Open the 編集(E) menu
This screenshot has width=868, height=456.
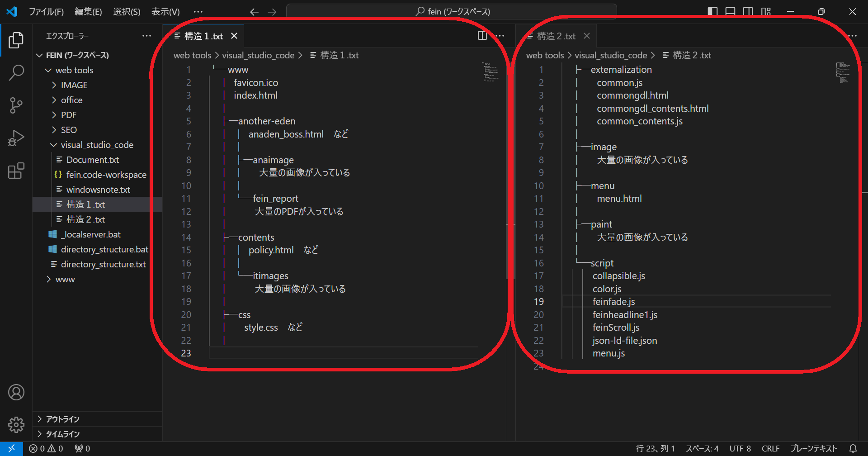point(88,12)
